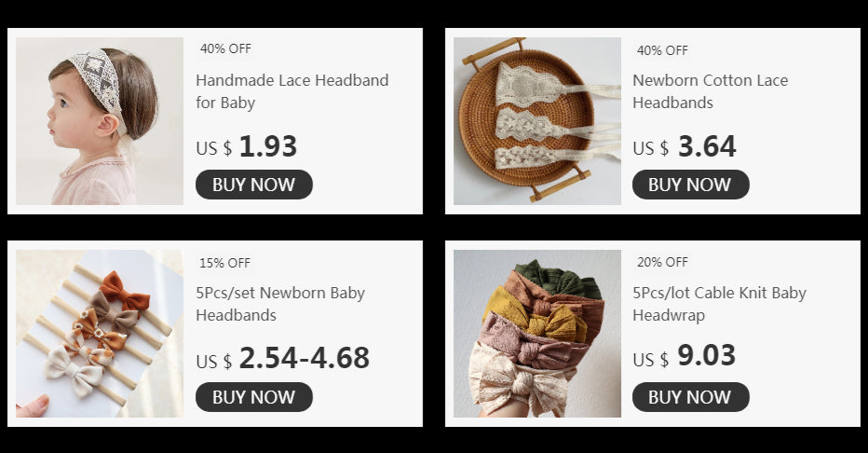Open the baby wearing lace headband photo
This screenshot has width=868, height=453.
click(x=100, y=121)
